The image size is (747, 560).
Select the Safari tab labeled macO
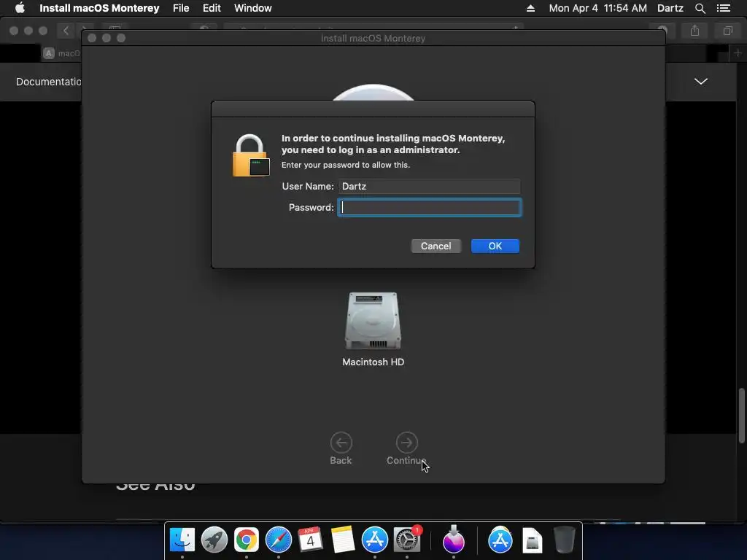pyautogui.click(x=62, y=53)
